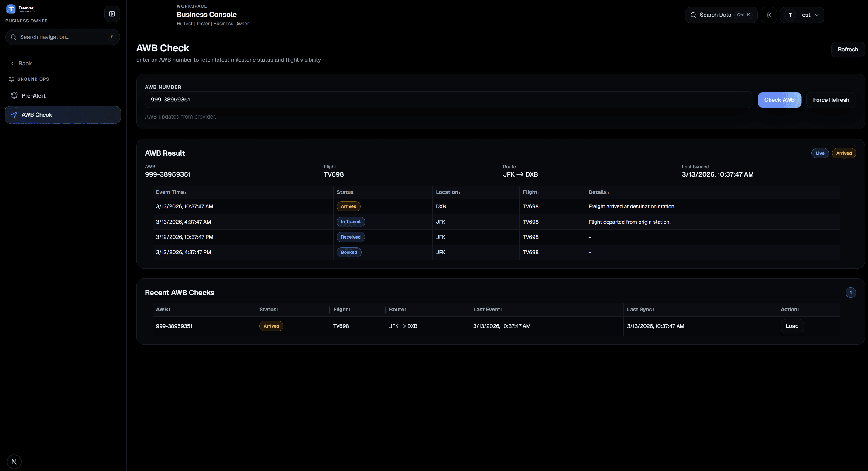Image resolution: width=868 pixels, height=471 pixels.
Task: Click the Refresh button at top right
Action: pyautogui.click(x=847, y=50)
